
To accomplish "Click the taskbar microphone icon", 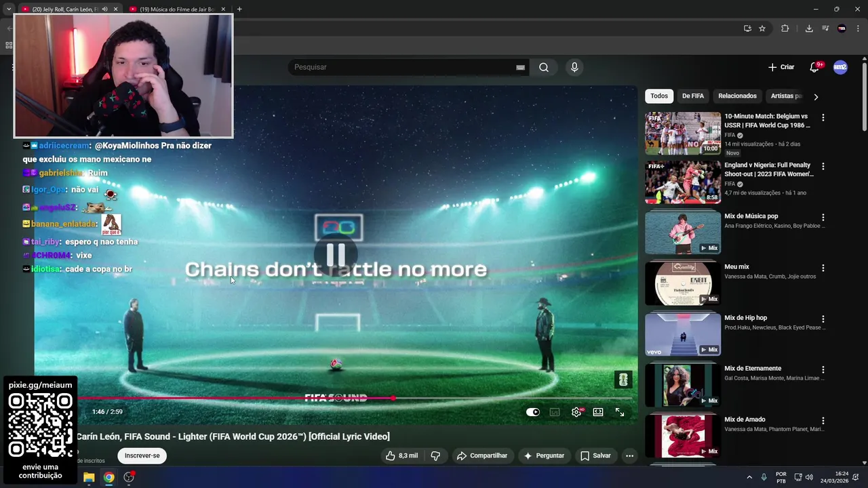I will click(x=764, y=477).
